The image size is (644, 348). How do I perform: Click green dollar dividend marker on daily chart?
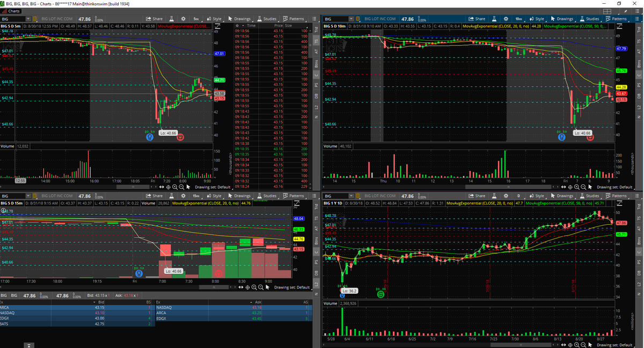[x=379, y=294]
